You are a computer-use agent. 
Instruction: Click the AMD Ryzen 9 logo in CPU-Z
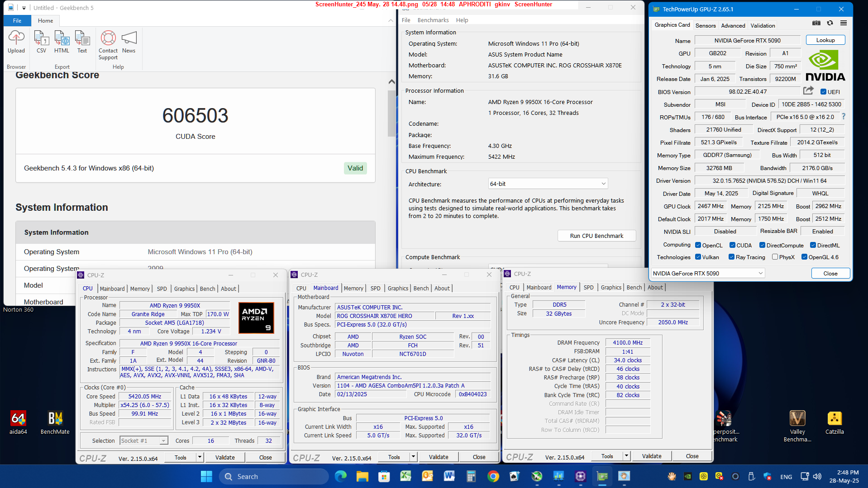tap(256, 318)
